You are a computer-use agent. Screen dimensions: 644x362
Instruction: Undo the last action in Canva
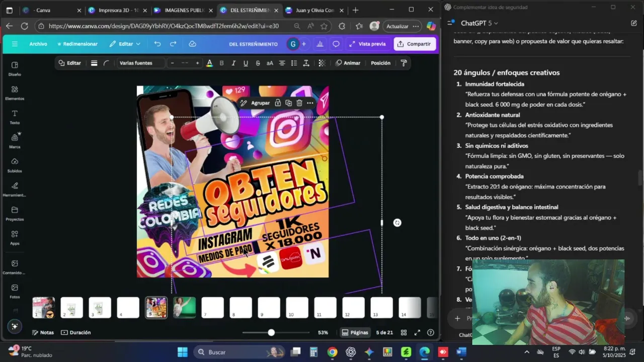pyautogui.click(x=157, y=44)
